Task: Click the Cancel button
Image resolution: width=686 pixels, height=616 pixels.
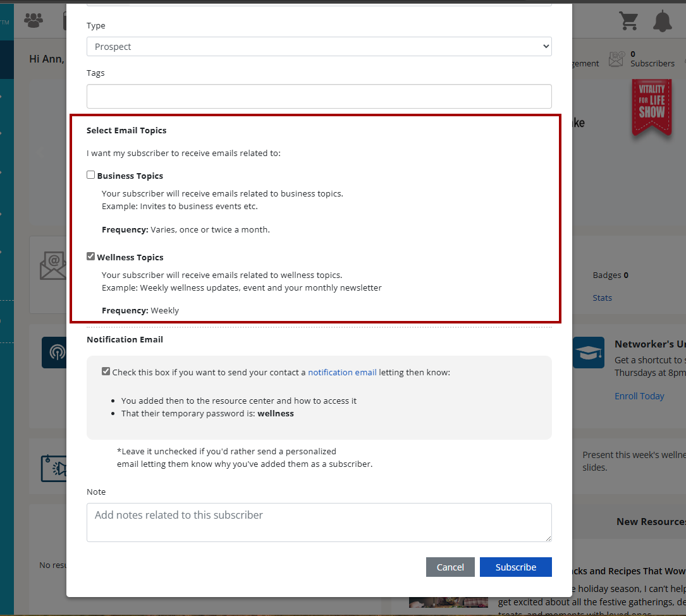Action: (x=450, y=567)
